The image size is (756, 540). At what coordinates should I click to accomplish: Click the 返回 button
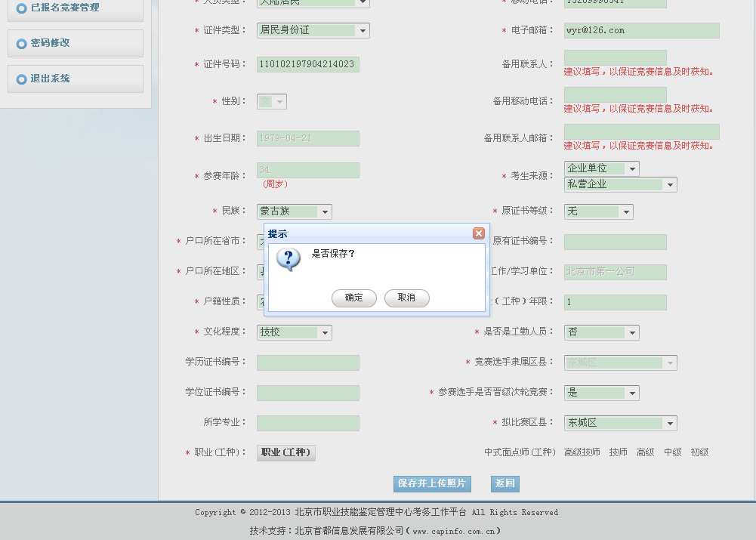(505, 483)
